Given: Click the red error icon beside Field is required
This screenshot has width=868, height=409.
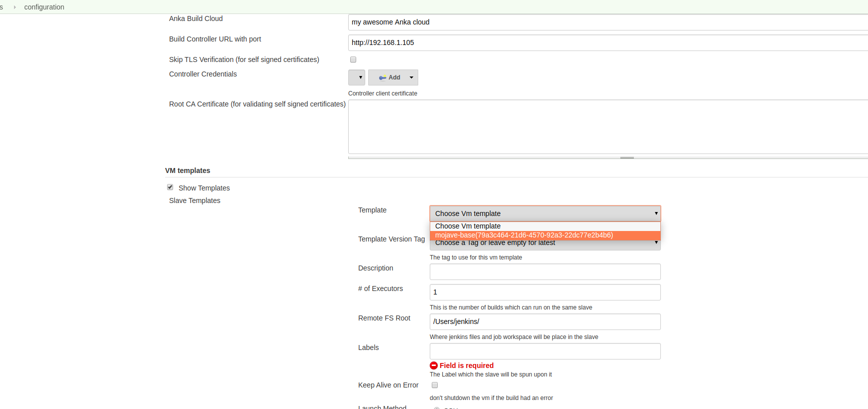Looking at the screenshot, I should pos(434,365).
